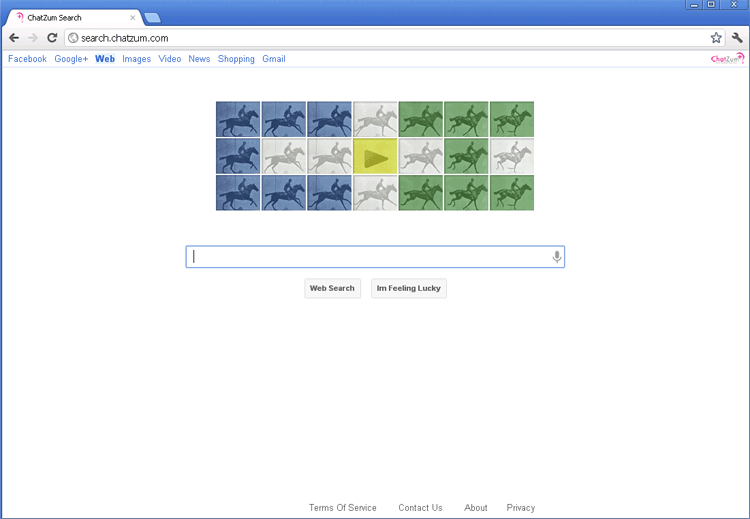The width and height of the screenshot is (750, 519).
Task: Play the horse animation doodle
Action: [x=375, y=157]
